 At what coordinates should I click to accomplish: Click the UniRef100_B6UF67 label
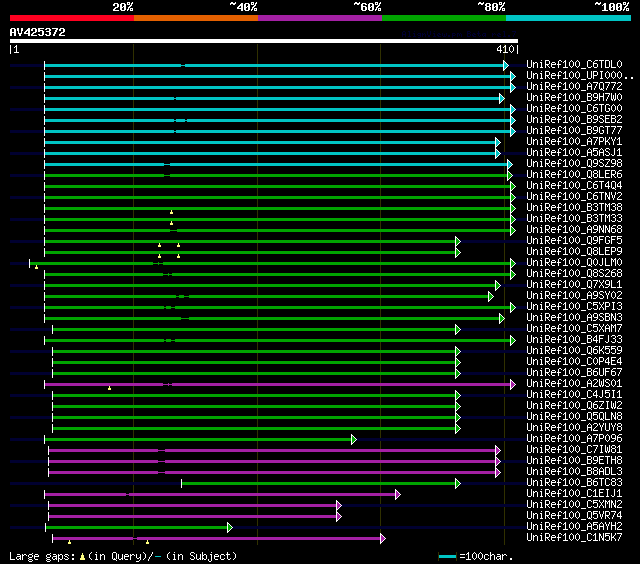pyautogui.click(x=574, y=373)
